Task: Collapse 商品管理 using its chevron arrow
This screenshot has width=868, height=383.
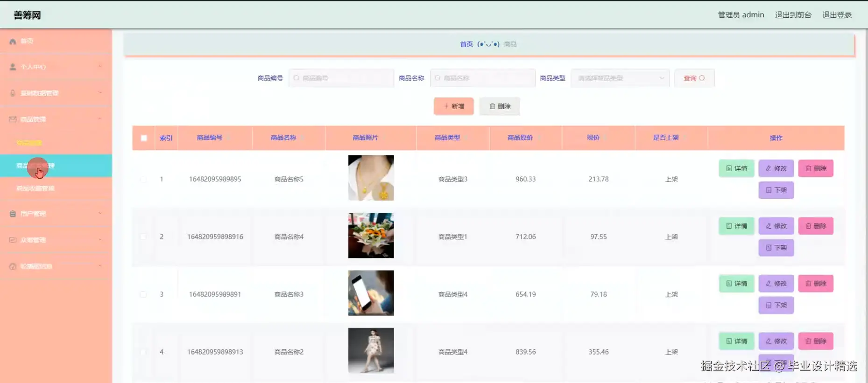Action: tap(100, 119)
